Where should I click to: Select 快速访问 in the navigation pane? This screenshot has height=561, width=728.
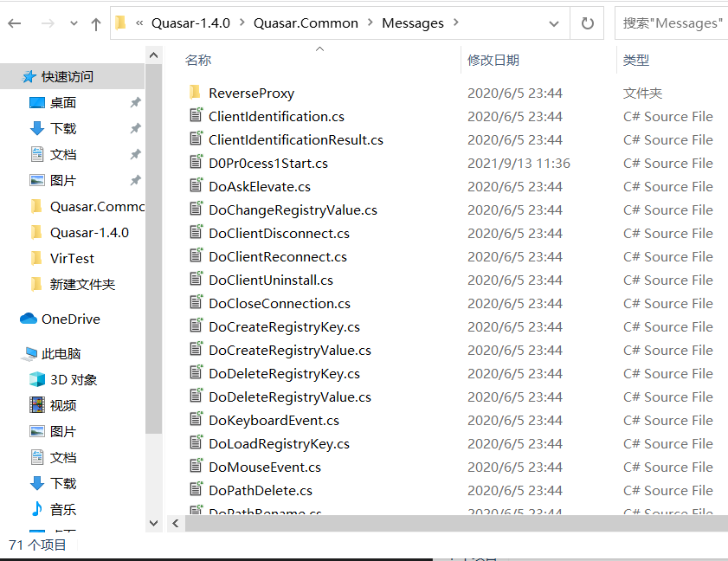(68, 76)
